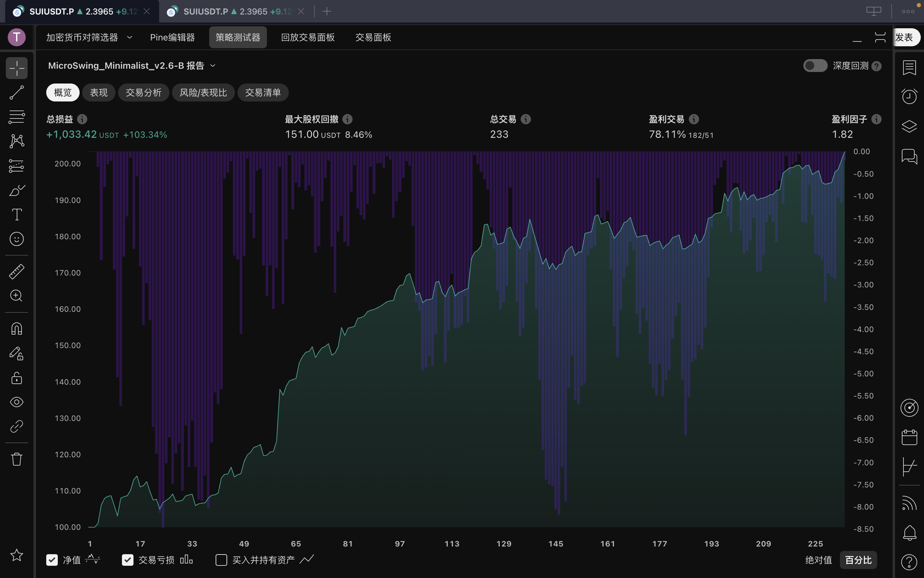The image size is (924, 578).
Task: Click the ruler measure tool
Action: (x=17, y=272)
